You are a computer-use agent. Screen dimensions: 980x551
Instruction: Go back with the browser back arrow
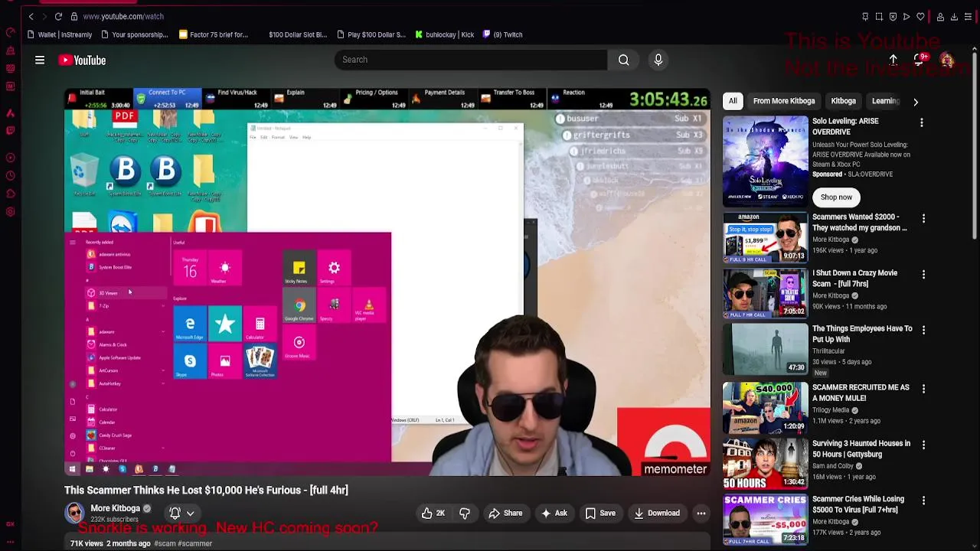pyautogui.click(x=31, y=16)
